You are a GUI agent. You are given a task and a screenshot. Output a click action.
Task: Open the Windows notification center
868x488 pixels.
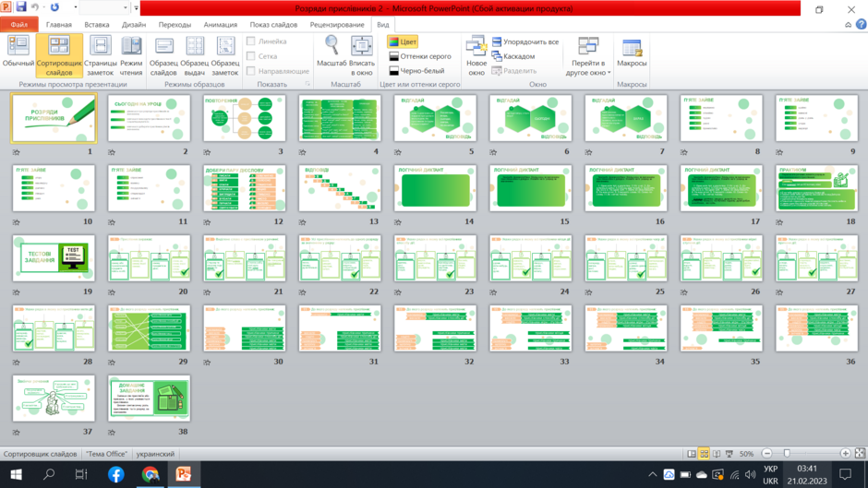(845, 474)
